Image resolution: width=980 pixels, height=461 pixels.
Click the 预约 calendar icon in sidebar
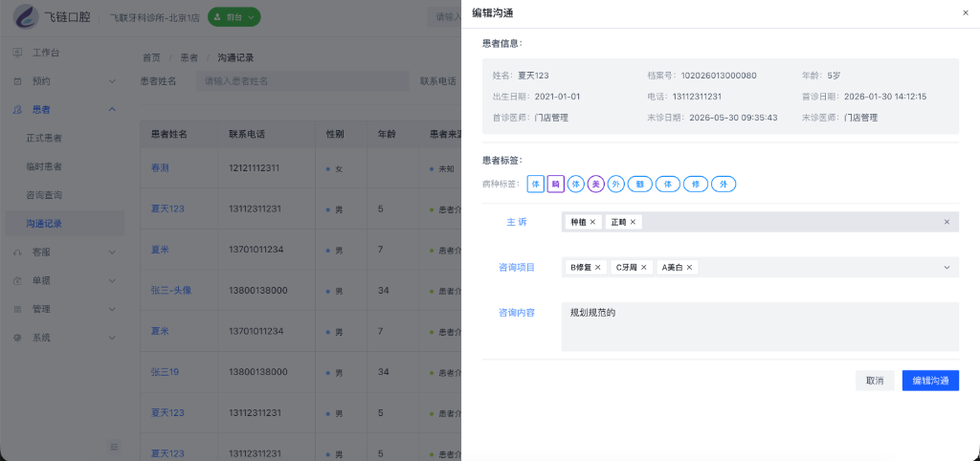click(17, 81)
